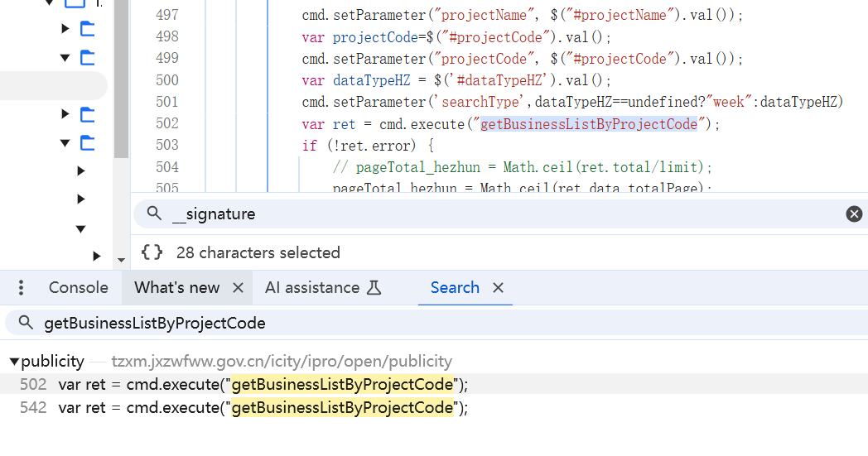This screenshot has height=456, width=868.
Task: Close the What's new tab
Action: 238,288
